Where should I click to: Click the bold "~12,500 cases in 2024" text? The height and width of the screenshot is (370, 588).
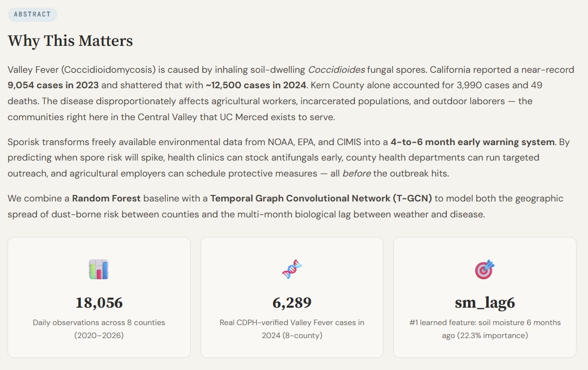(x=256, y=85)
